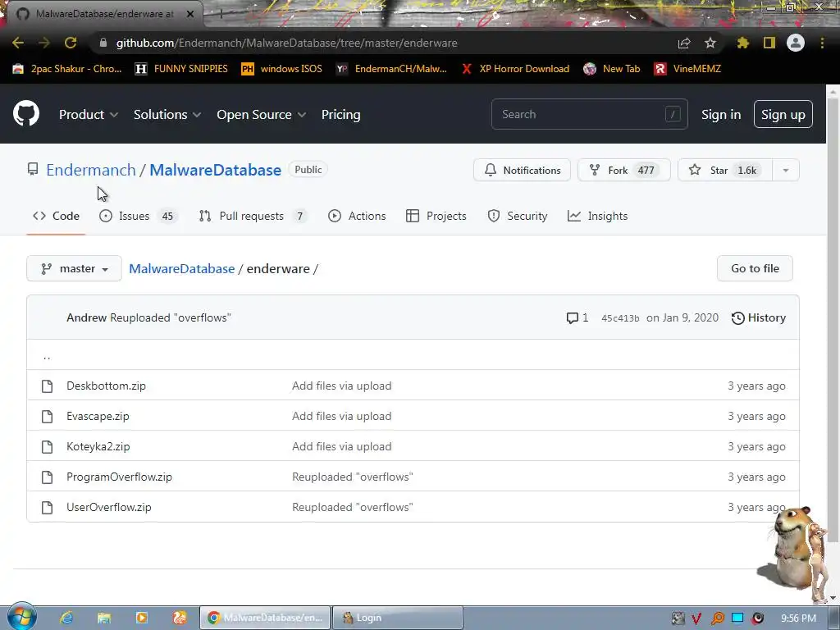
Task: Toggle the browser side panel icon
Action: pos(769,43)
